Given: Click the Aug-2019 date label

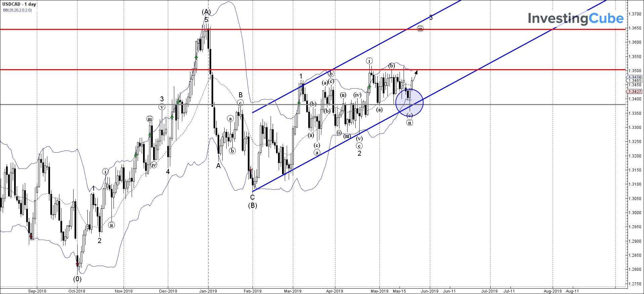Looking at the screenshot, I should pos(553,291).
